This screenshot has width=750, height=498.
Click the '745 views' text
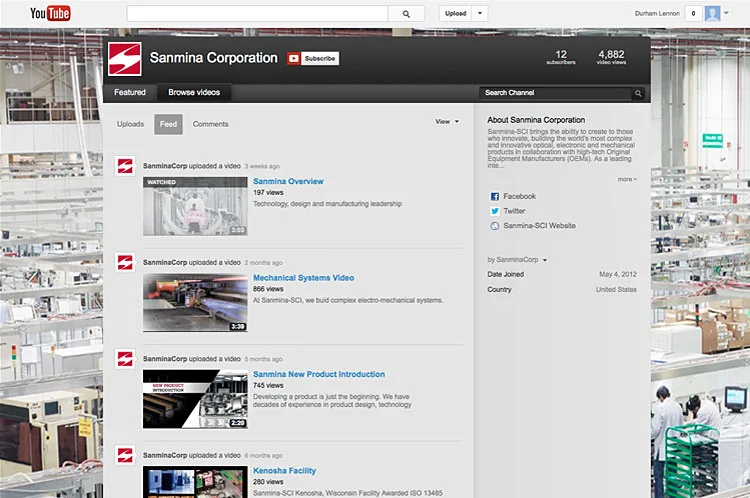pyautogui.click(x=268, y=386)
